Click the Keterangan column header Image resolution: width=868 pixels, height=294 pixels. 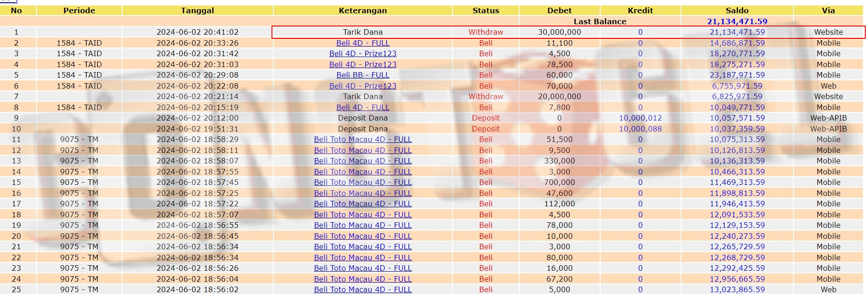click(362, 10)
